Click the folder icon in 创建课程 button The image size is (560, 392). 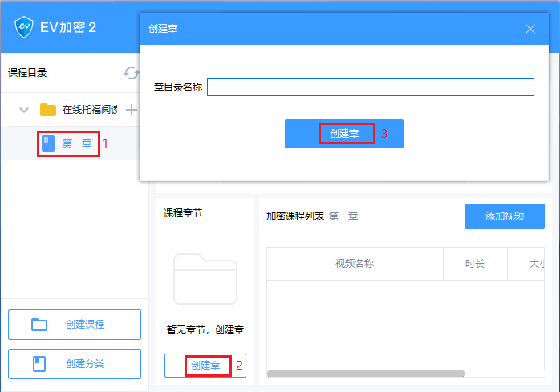point(39,325)
